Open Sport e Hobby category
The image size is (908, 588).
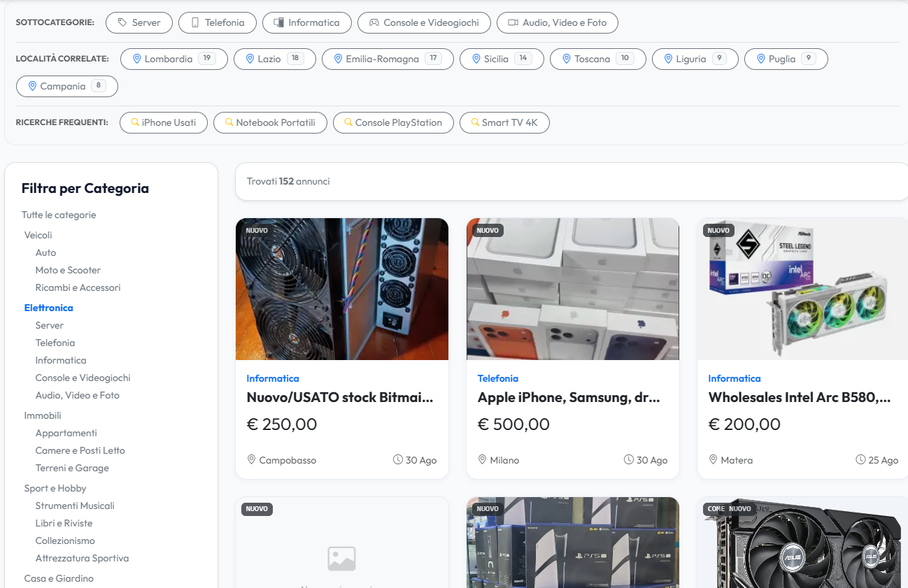click(x=55, y=488)
